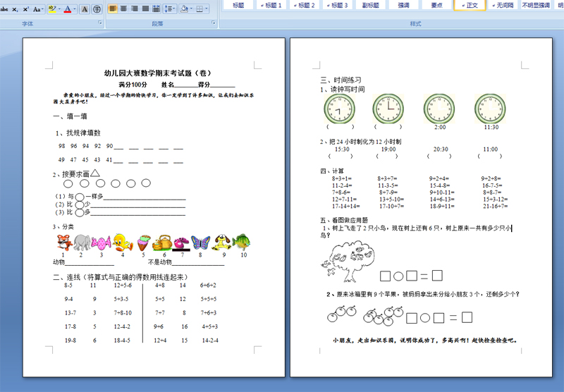
Task: Select the fish image numbered 10
Action: [x=241, y=242]
